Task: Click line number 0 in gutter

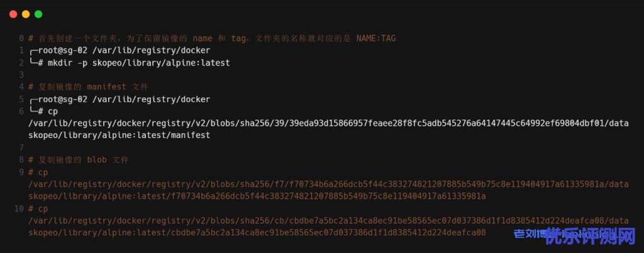Action: [21, 38]
